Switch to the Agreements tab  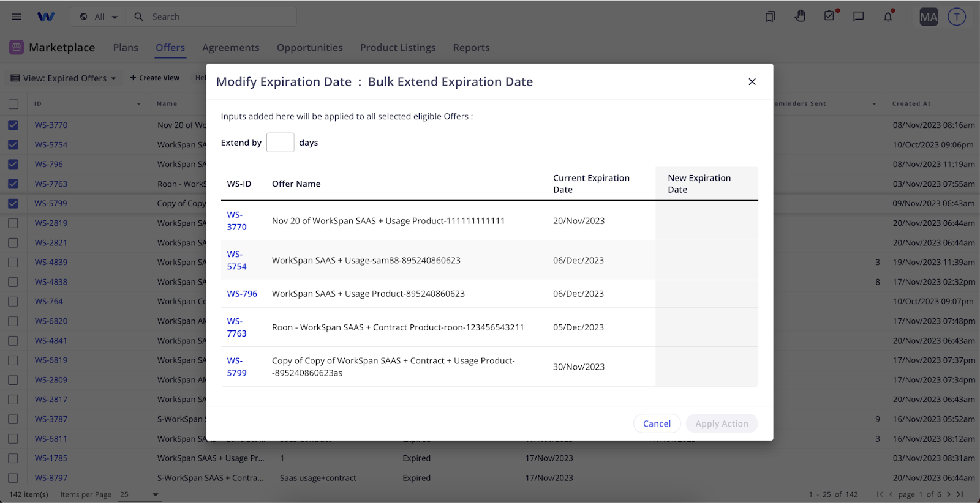pyautogui.click(x=230, y=48)
